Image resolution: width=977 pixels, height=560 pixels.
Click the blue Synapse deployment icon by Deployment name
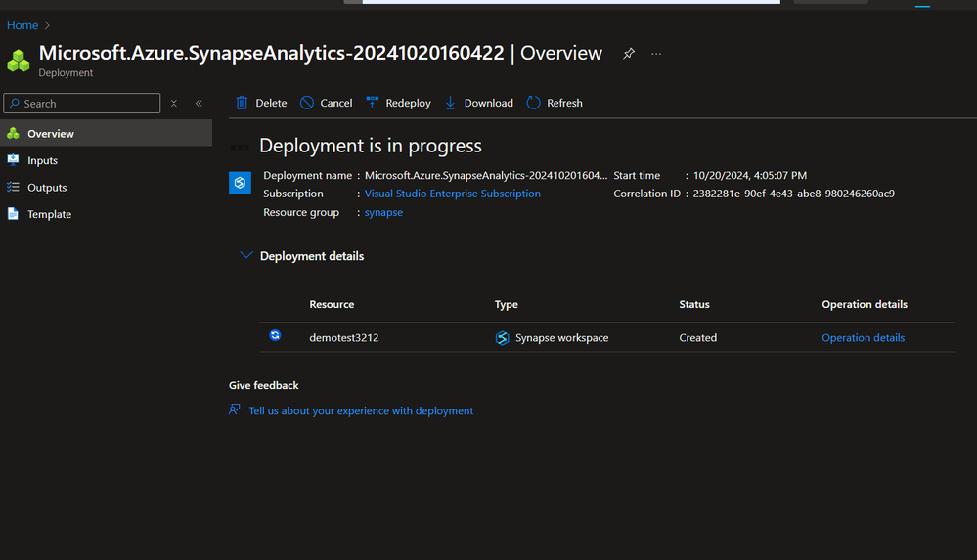click(x=240, y=183)
